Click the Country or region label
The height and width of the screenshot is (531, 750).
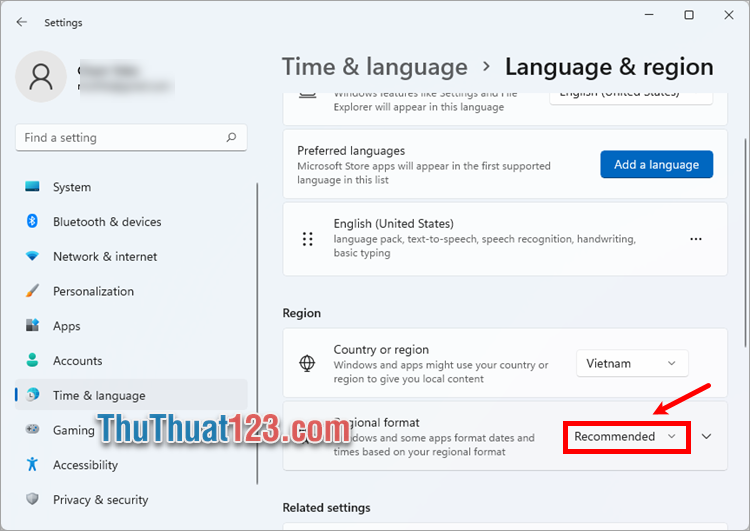click(x=381, y=349)
